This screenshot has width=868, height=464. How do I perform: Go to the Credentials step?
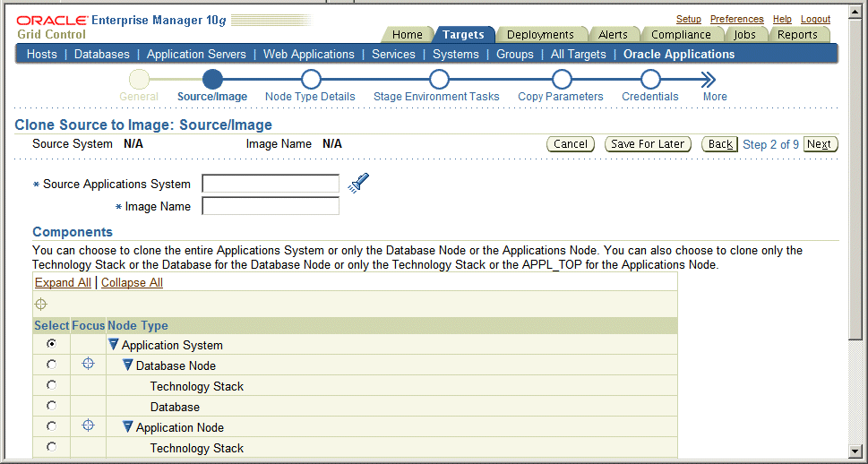pyautogui.click(x=650, y=79)
